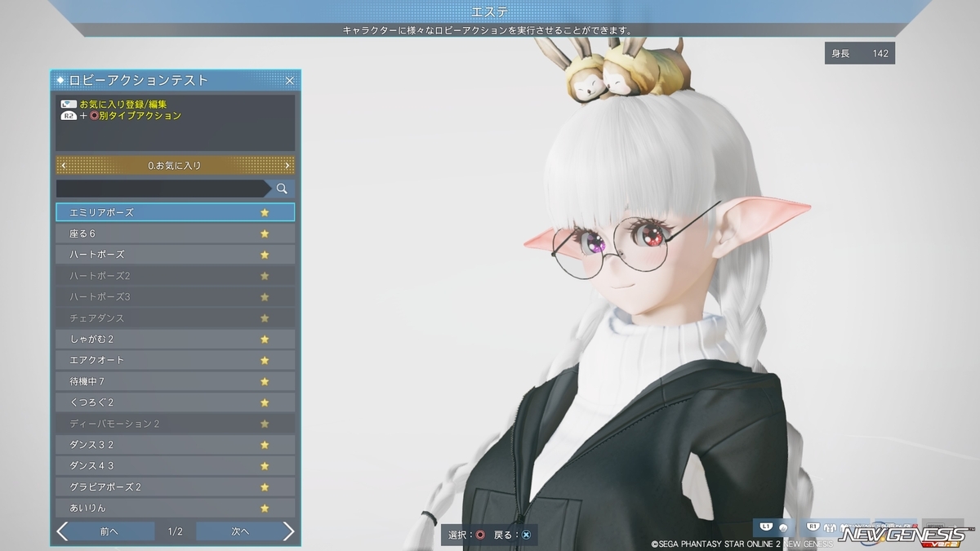
Task: Select the 座る6 action
Action: 175,233
